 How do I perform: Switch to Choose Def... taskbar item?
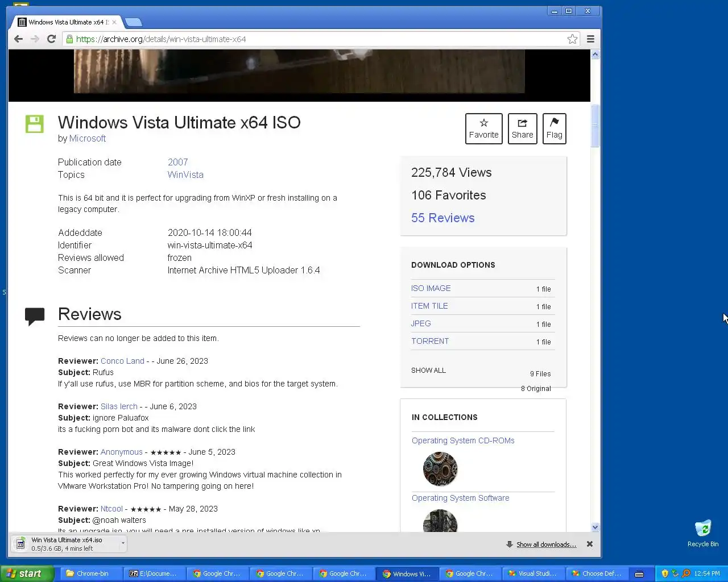[596, 573]
